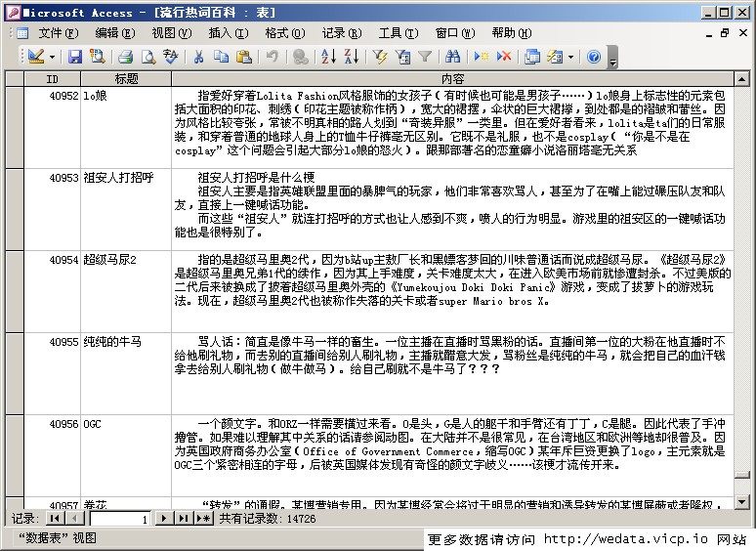This screenshot has width=756, height=551.
Task: Go to the first record button
Action: point(55,518)
